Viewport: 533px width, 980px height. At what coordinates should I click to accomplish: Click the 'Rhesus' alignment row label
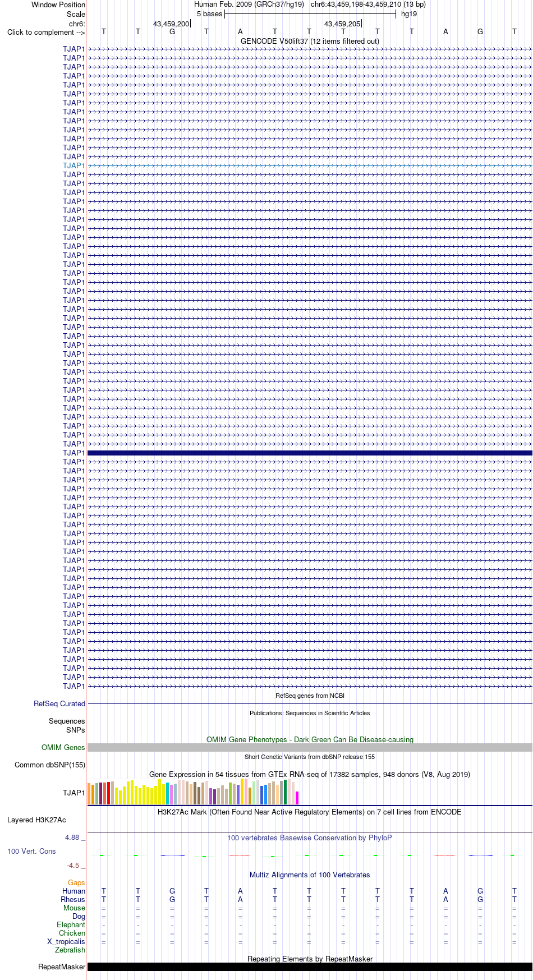(73, 899)
